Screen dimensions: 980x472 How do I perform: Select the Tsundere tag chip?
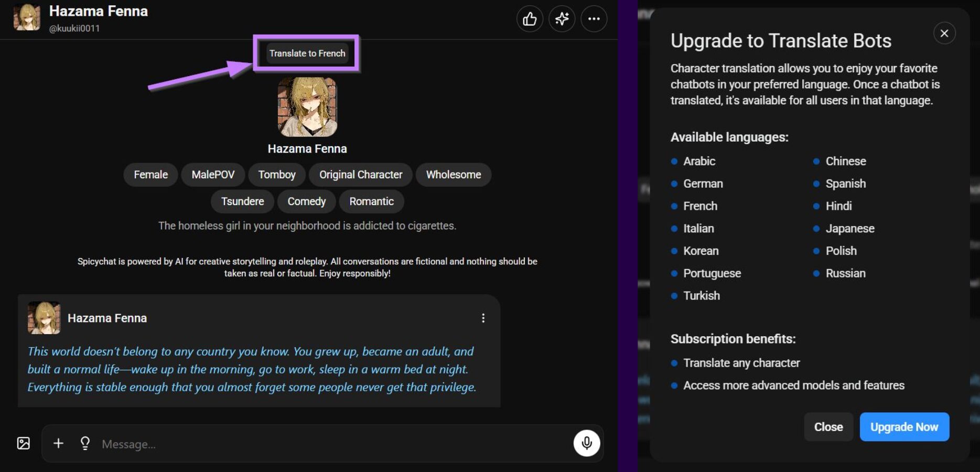pos(242,201)
